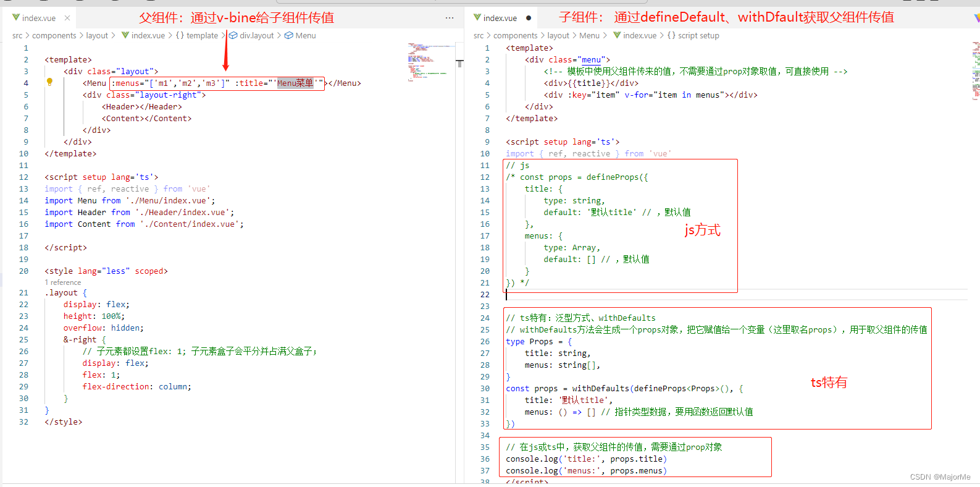Open 'src' breadcrumb in right editor
Viewport: 980px width, 487px height.
[479, 36]
